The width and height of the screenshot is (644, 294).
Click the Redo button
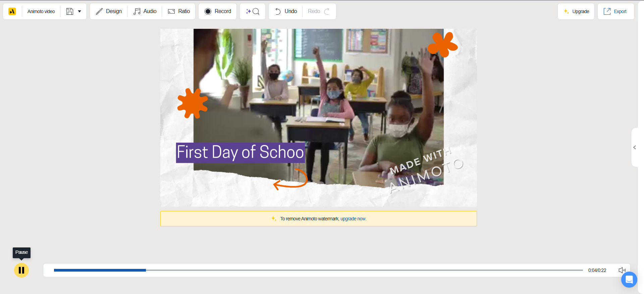pos(319,11)
